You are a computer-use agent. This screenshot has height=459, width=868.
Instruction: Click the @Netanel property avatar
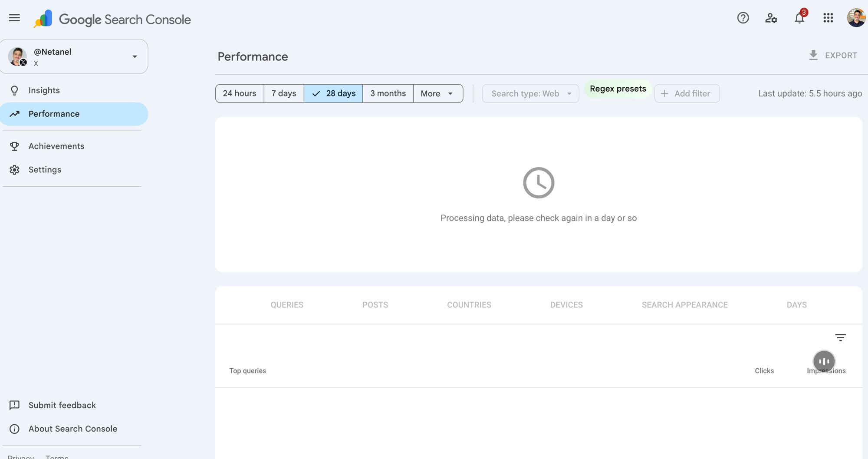point(17,56)
